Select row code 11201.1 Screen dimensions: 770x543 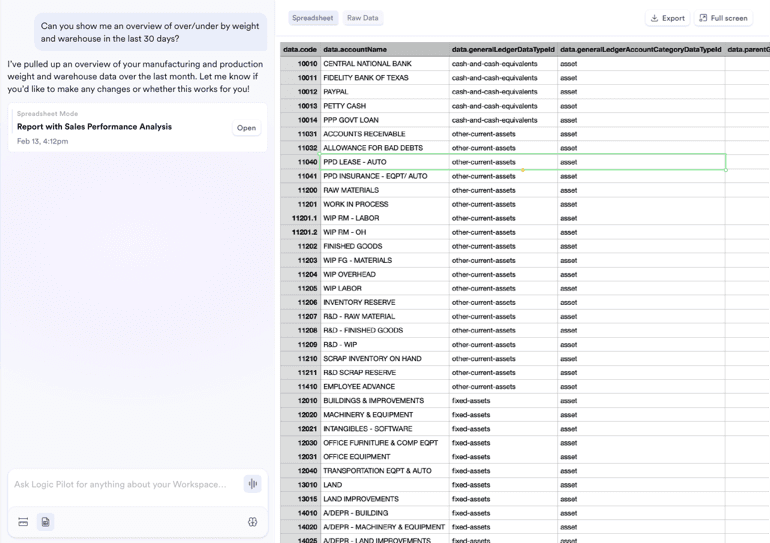pos(300,218)
